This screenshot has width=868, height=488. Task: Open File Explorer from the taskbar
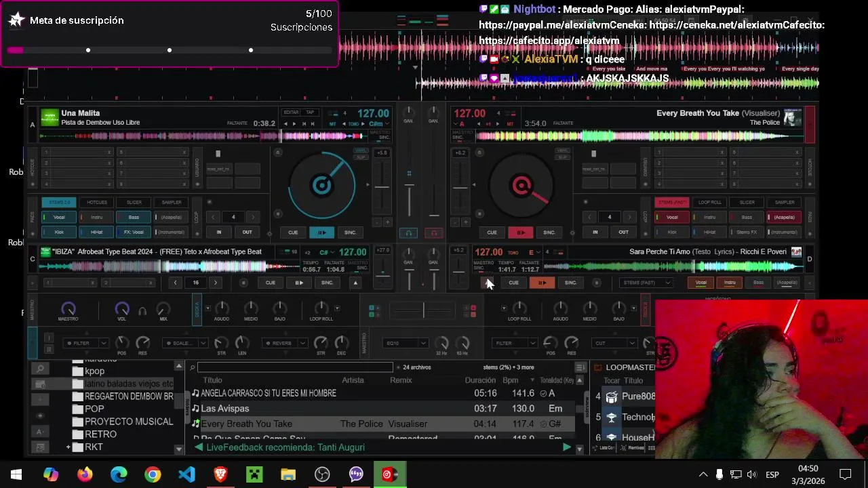pyautogui.click(x=288, y=474)
